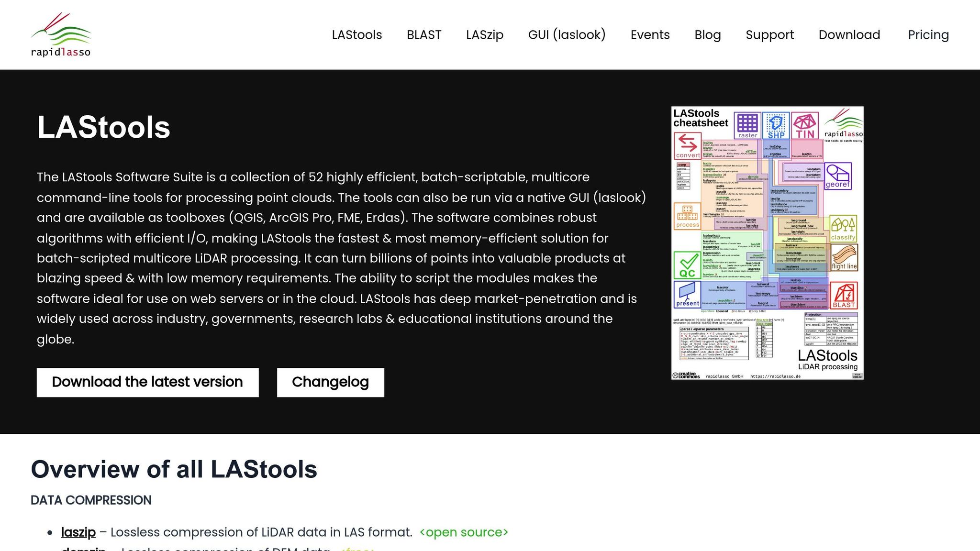Go to the LASzip nav page

point(484,35)
